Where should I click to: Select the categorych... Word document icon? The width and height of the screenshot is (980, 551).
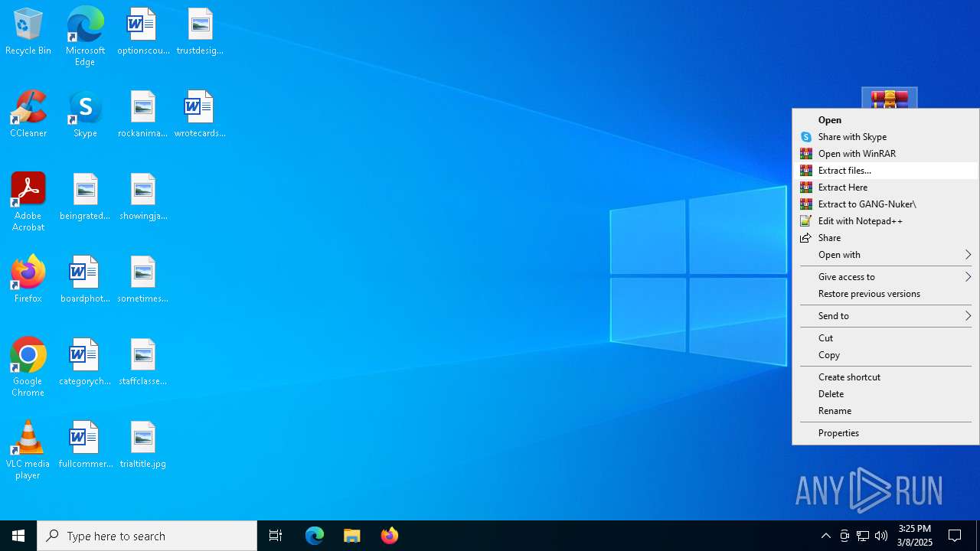pyautogui.click(x=85, y=363)
